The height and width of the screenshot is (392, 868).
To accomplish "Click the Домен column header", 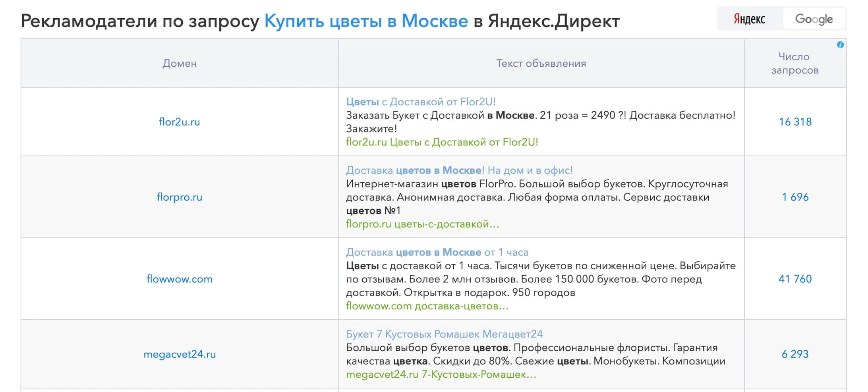I will pos(180,63).
